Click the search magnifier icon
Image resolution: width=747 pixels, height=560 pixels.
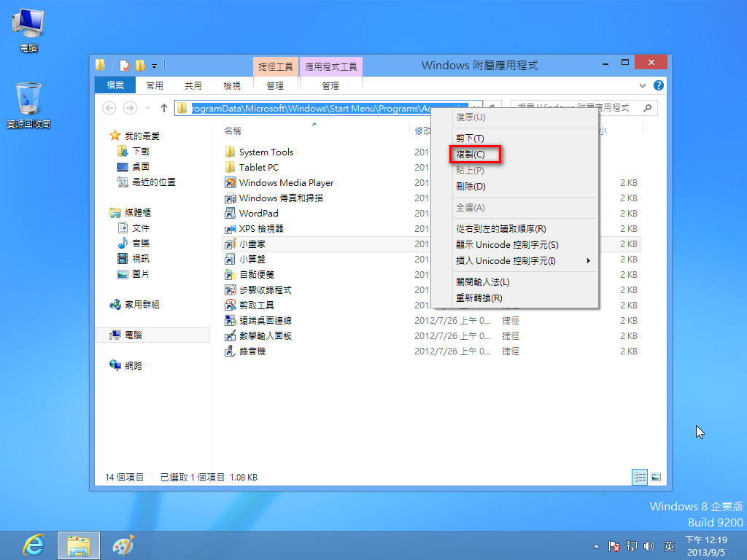(x=647, y=108)
